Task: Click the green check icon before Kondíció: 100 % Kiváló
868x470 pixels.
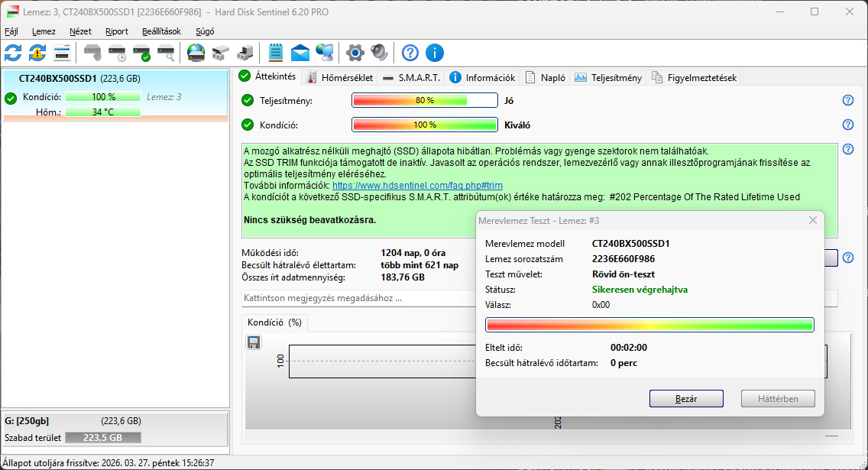Action: pyautogui.click(x=248, y=125)
